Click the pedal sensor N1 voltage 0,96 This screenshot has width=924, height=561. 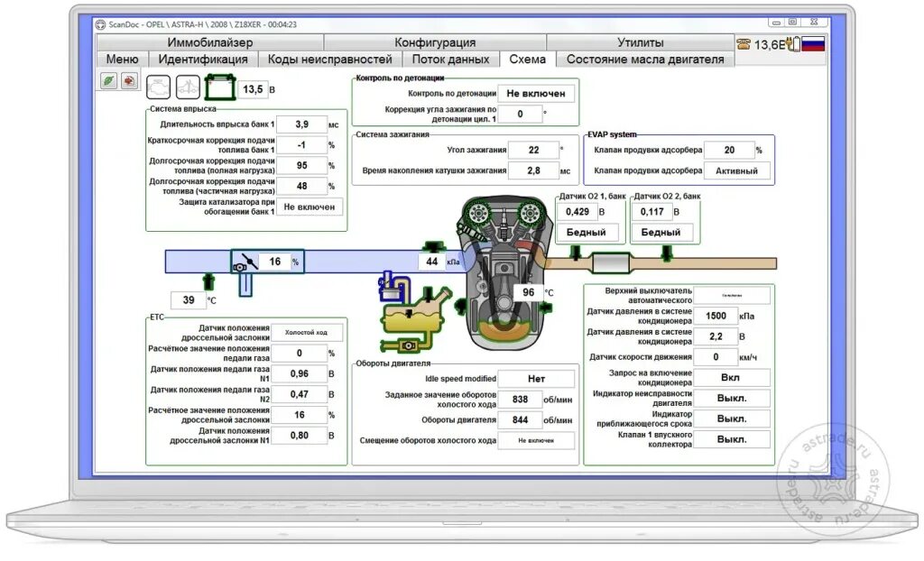click(300, 373)
